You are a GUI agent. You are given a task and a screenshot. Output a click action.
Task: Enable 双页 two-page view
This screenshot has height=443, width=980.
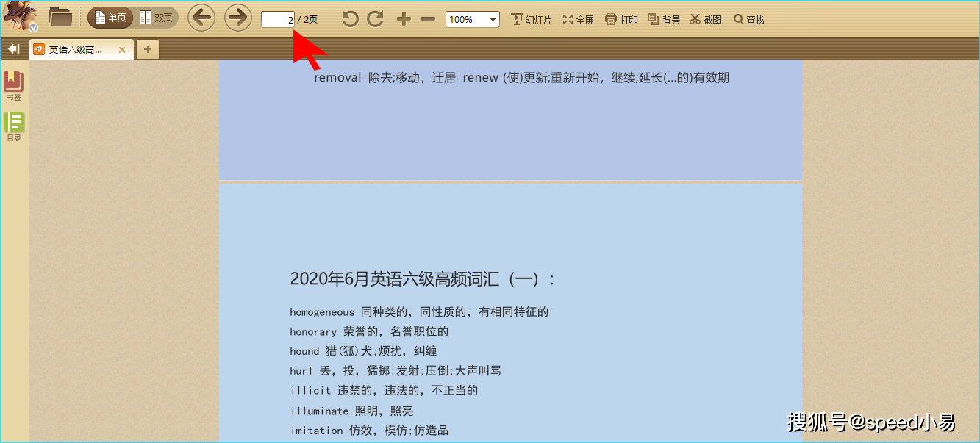click(156, 16)
